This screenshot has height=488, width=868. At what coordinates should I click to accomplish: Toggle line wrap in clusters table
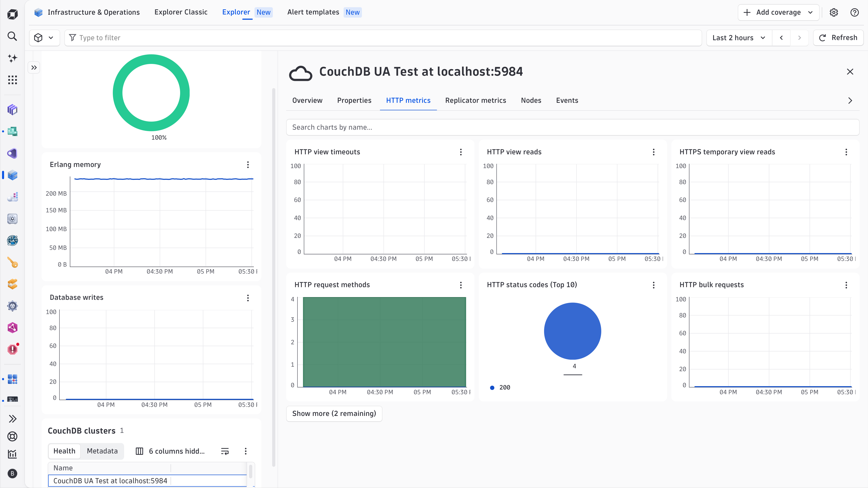pyautogui.click(x=225, y=451)
